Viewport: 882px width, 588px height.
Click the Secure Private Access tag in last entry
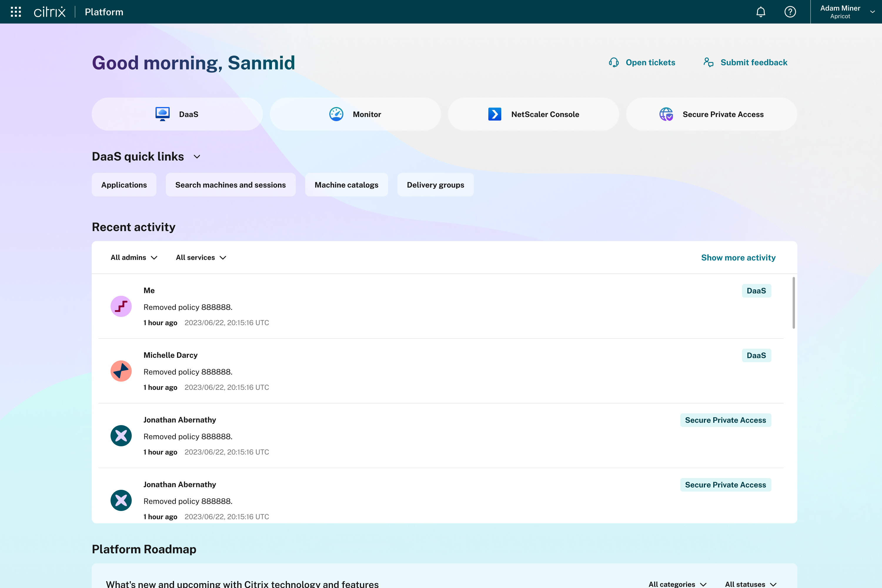pyautogui.click(x=725, y=485)
